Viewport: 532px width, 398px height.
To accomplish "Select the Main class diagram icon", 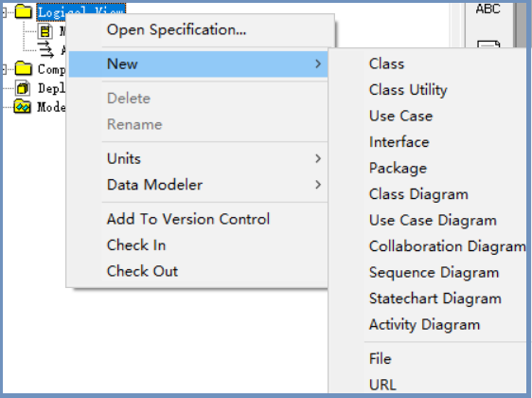I will 45,31.
